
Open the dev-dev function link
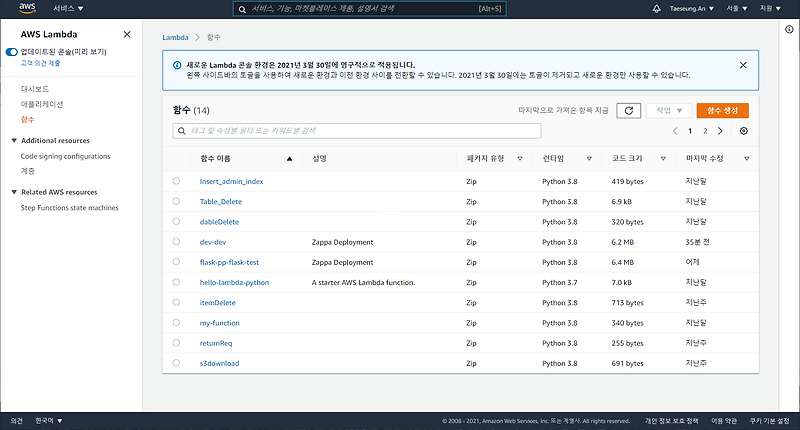[213, 242]
